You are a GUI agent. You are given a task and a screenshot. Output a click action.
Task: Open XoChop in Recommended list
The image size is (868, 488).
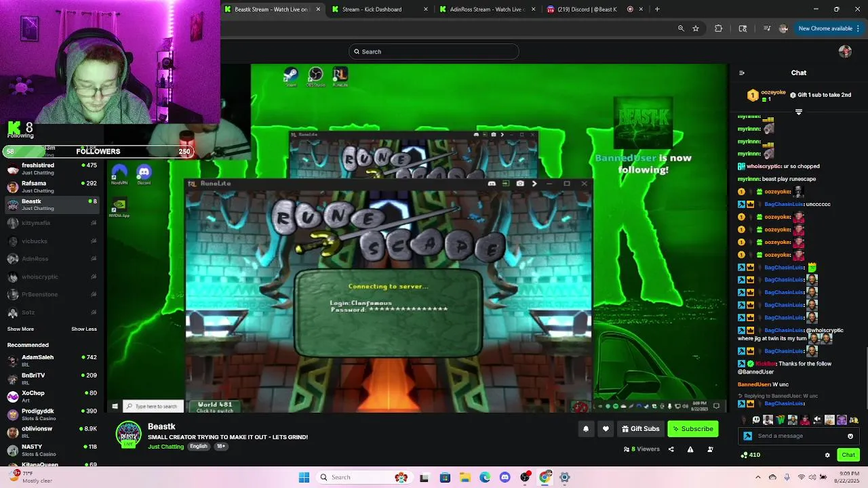[x=52, y=396]
